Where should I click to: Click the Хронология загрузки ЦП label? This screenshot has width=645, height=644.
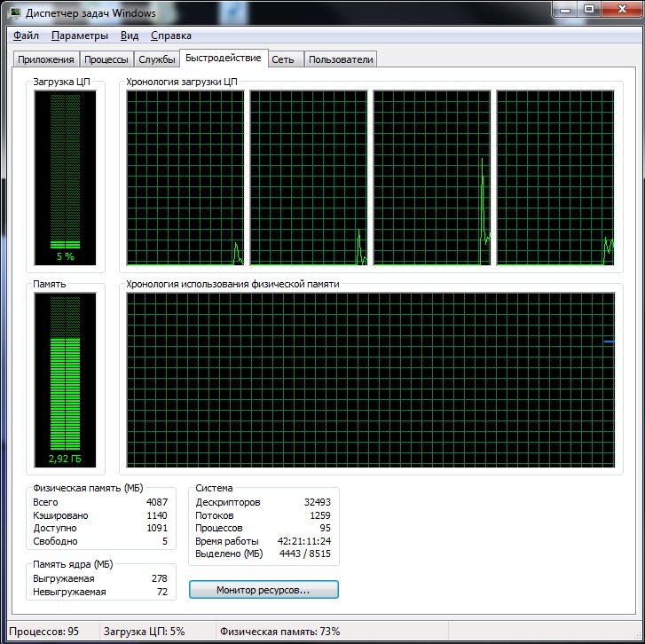tap(181, 82)
